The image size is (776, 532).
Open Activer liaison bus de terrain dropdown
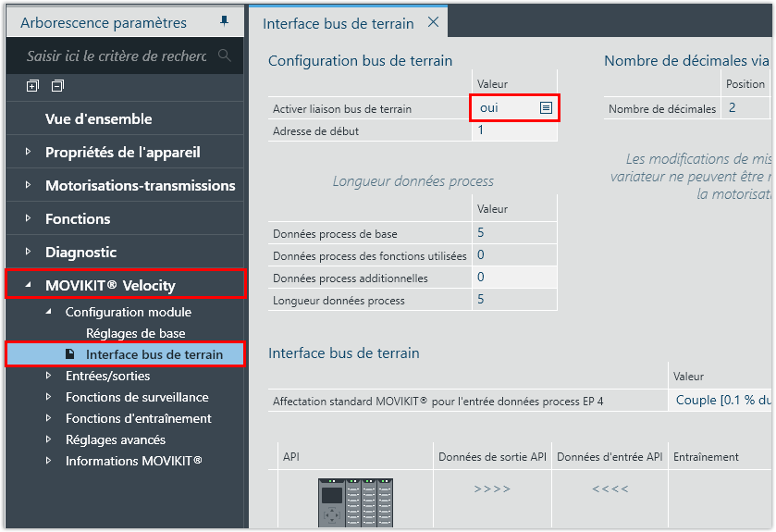point(514,108)
